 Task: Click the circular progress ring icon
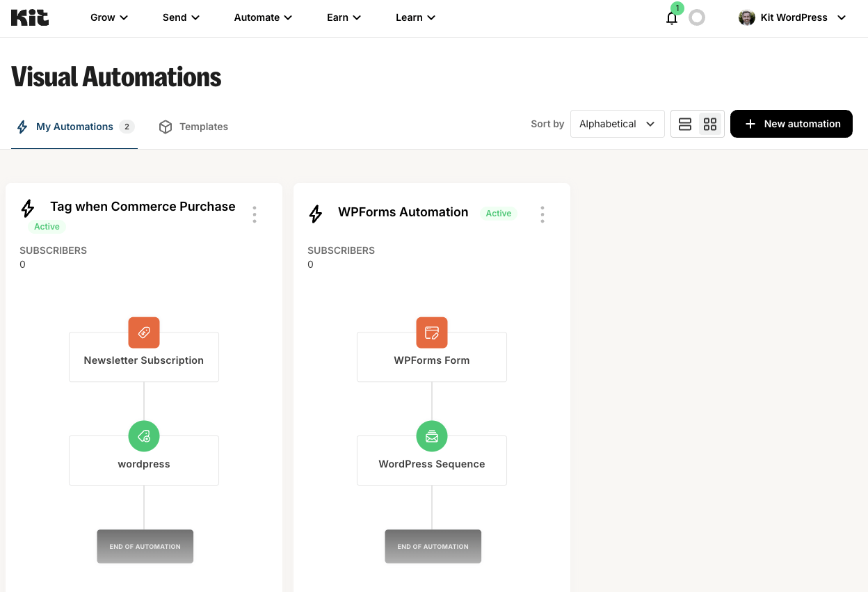[x=697, y=18]
